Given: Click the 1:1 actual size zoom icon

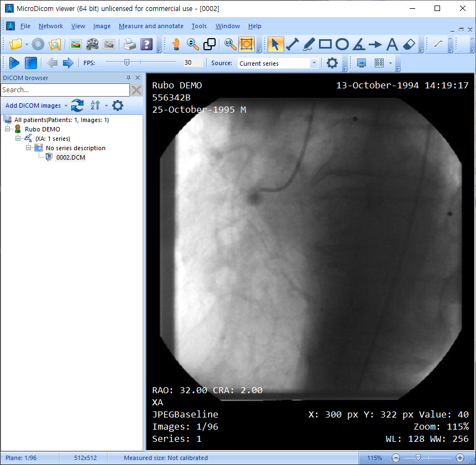Looking at the screenshot, I should coord(230,44).
